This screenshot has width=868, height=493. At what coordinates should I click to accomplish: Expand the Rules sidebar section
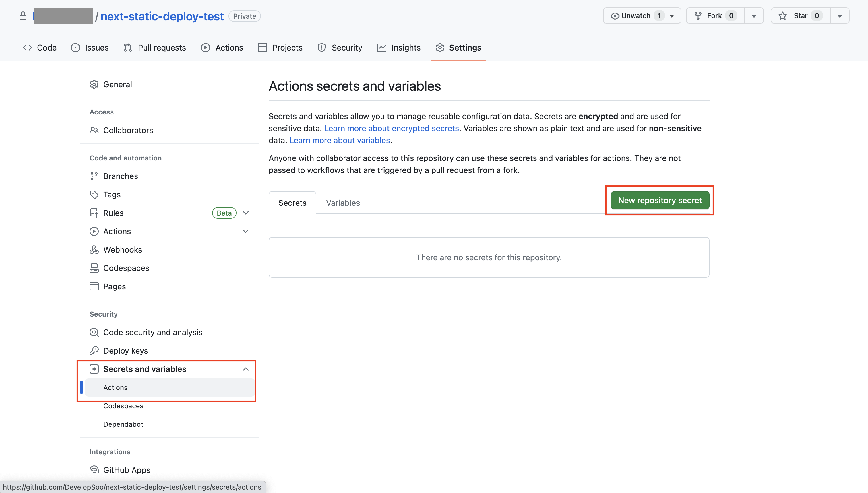[x=246, y=213]
